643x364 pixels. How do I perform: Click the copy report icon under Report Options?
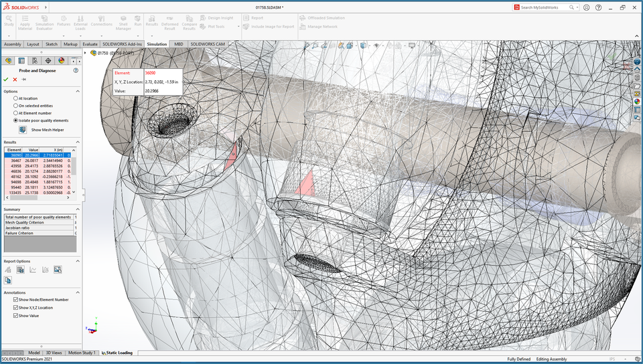(8, 280)
